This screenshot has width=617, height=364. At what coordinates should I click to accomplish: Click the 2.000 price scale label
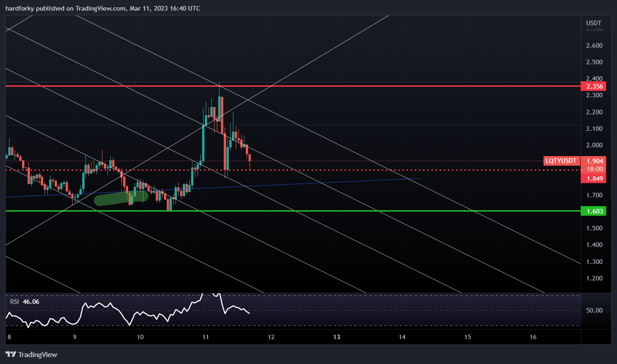(594, 145)
